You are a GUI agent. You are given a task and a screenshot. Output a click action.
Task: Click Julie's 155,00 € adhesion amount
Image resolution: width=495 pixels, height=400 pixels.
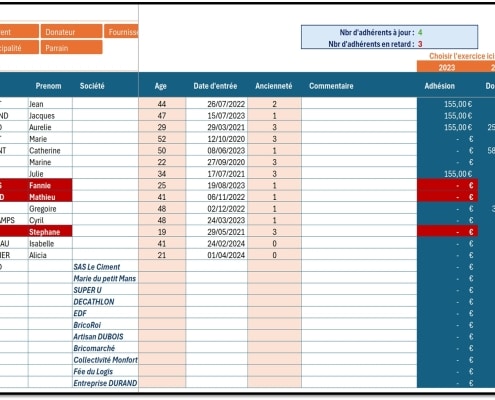tap(447, 174)
